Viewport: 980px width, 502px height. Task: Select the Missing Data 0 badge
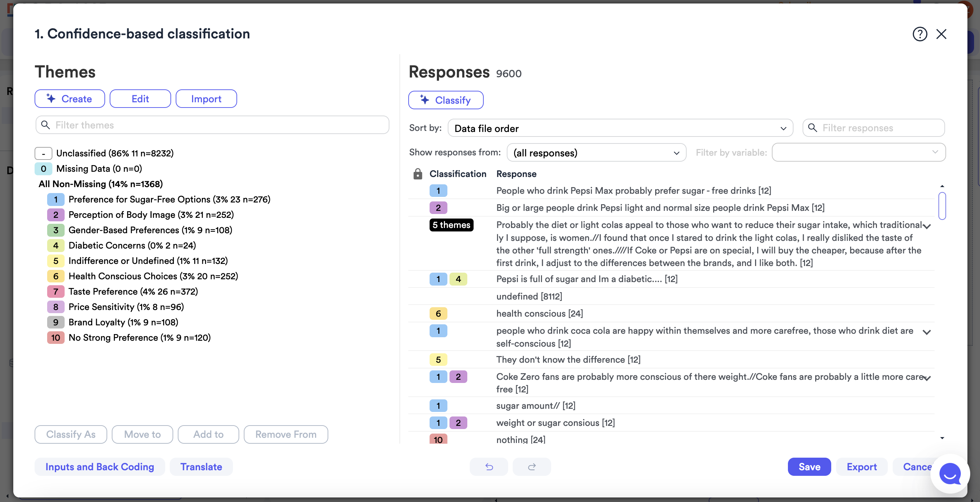[43, 169]
